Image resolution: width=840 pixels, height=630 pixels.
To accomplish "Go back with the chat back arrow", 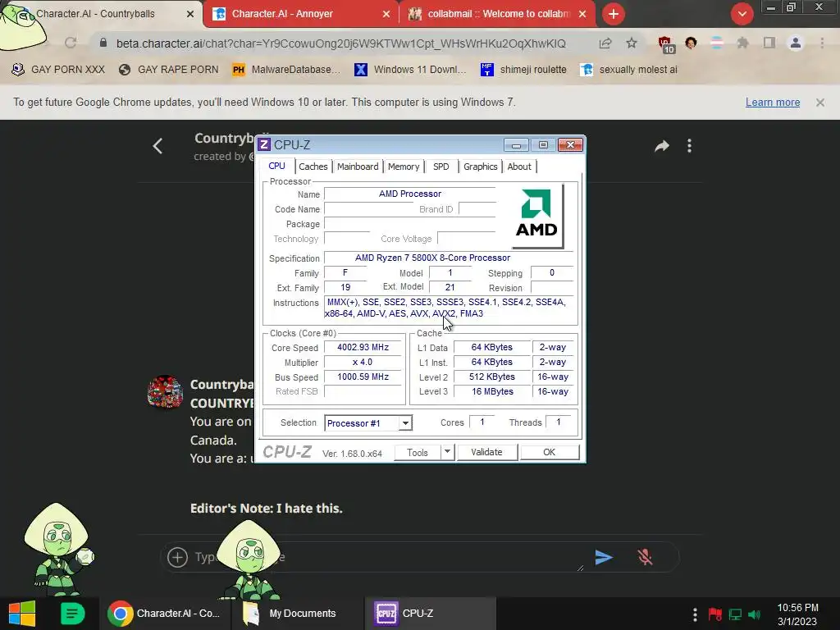I will (157, 146).
